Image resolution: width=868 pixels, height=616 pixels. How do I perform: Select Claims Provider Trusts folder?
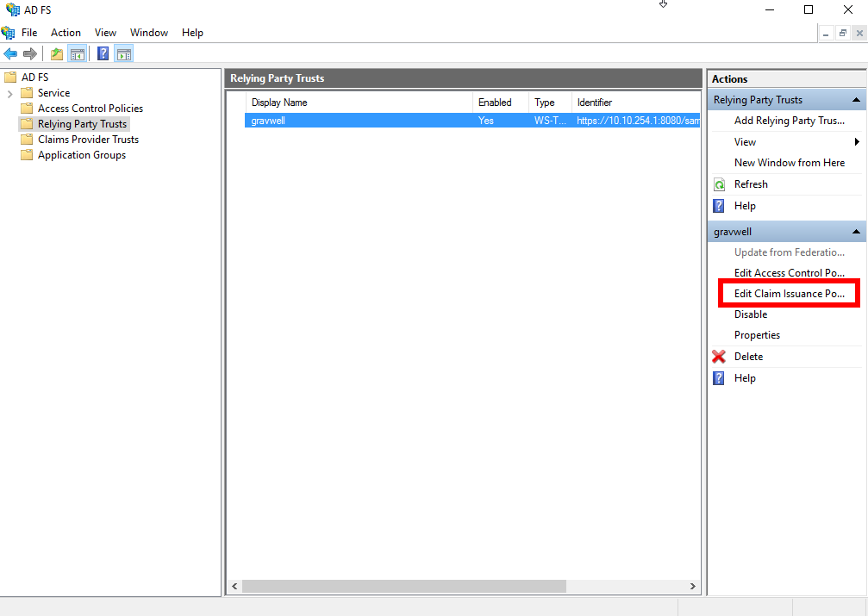88,140
